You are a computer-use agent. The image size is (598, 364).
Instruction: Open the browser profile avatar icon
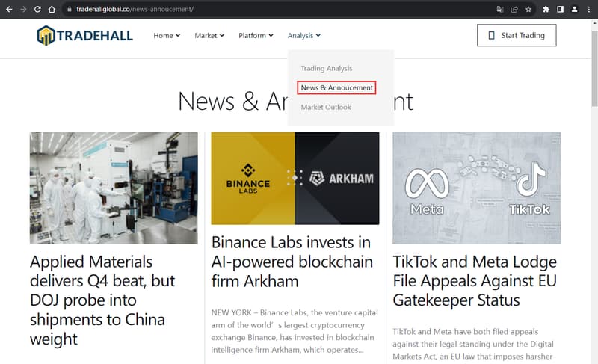(x=574, y=9)
